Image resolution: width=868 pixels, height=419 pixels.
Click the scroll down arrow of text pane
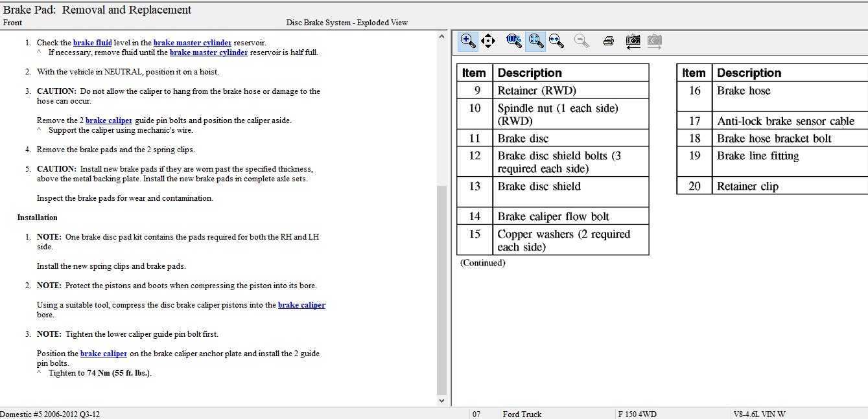[442, 401]
